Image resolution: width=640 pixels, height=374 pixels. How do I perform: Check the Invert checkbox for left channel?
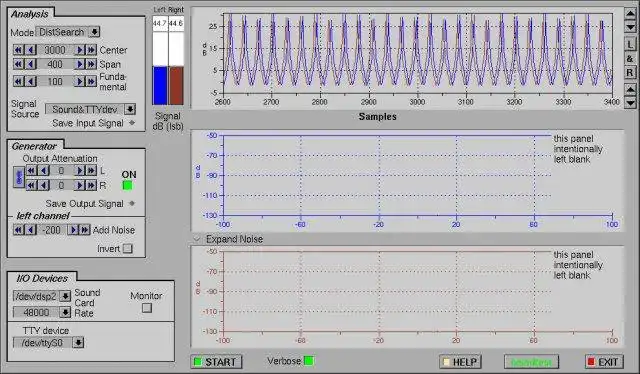pos(128,248)
